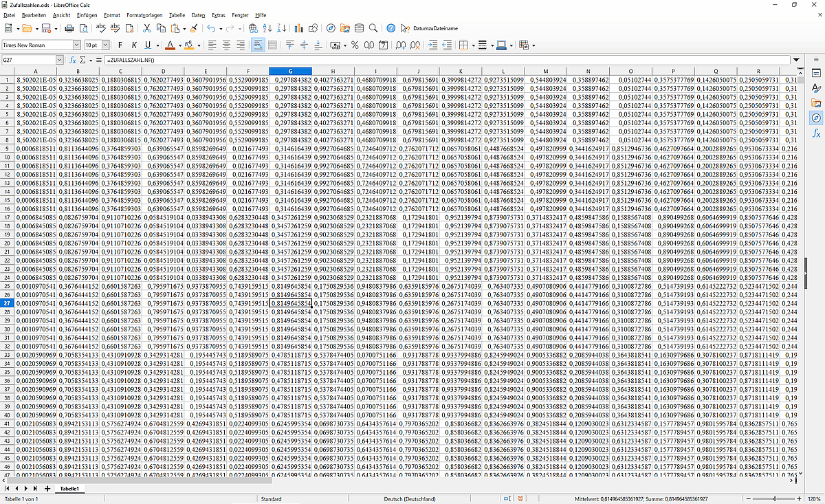Expand the Name Box dropdown
The width and height of the screenshot is (825, 504).
click(x=60, y=61)
